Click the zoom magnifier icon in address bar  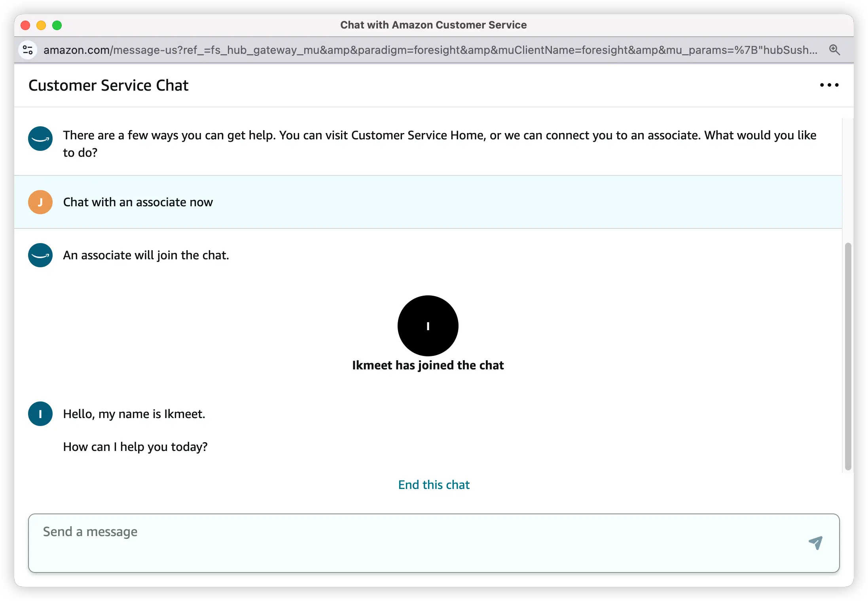835,50
